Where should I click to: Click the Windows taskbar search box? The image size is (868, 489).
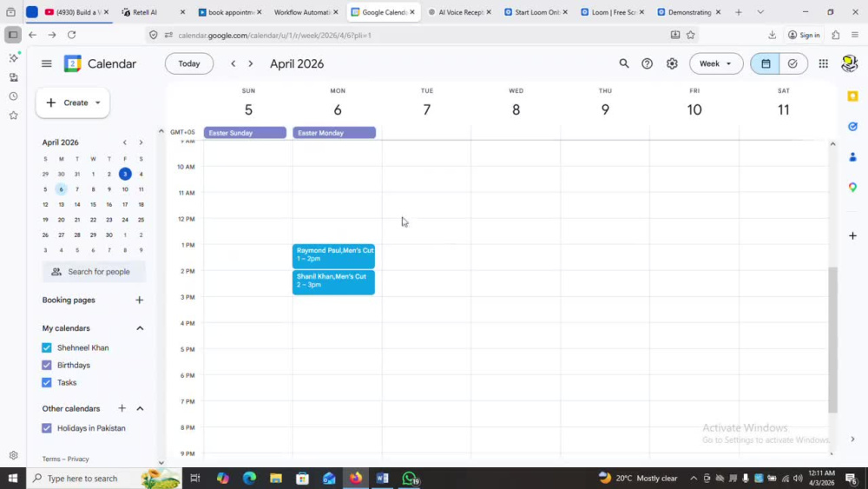103,478
